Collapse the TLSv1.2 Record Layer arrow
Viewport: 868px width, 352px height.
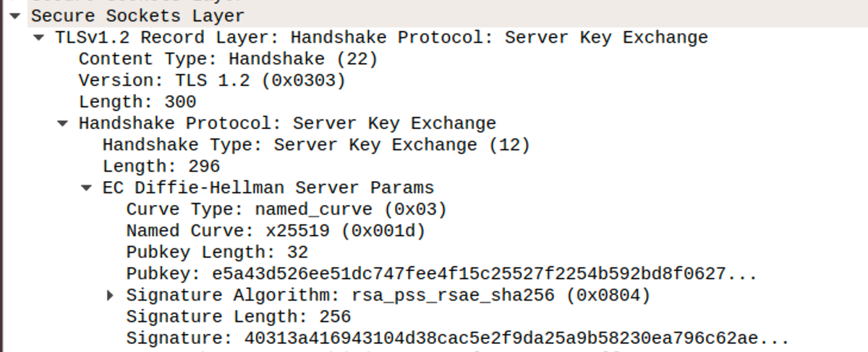[39, 38]
